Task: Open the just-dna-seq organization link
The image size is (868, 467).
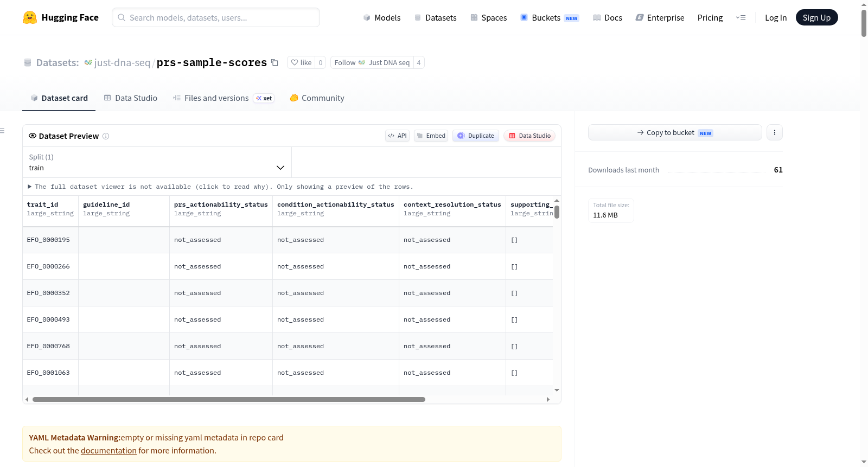Action: coord(122,62)
